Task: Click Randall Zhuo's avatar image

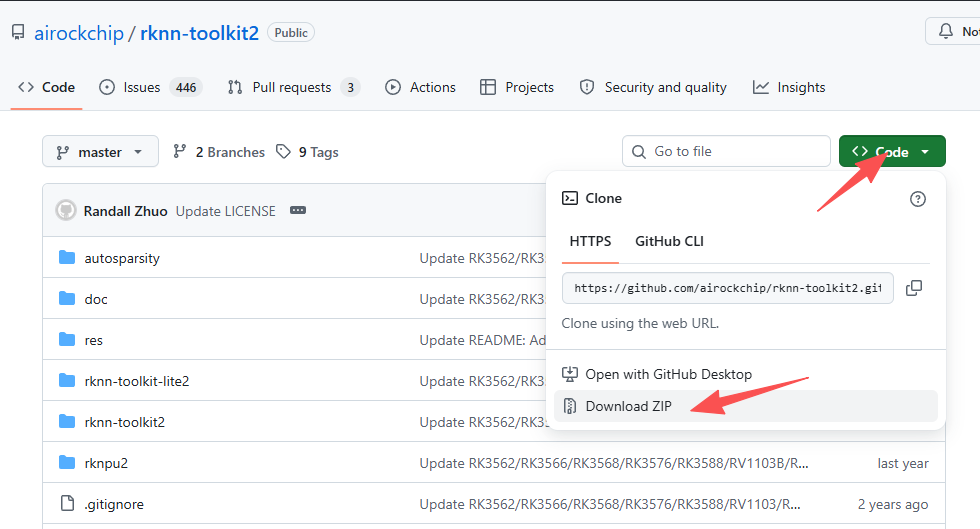Action: 66,211
